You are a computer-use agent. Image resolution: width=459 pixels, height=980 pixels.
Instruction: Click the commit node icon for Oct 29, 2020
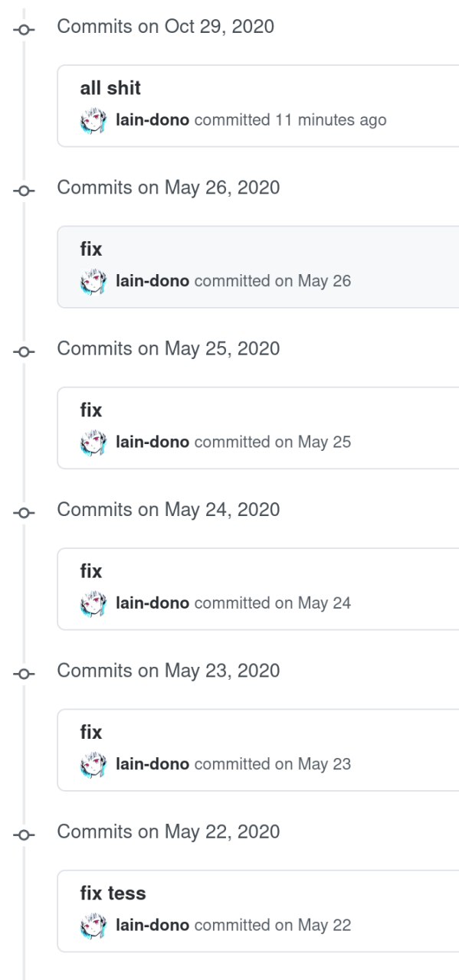(x=25, y=28)
